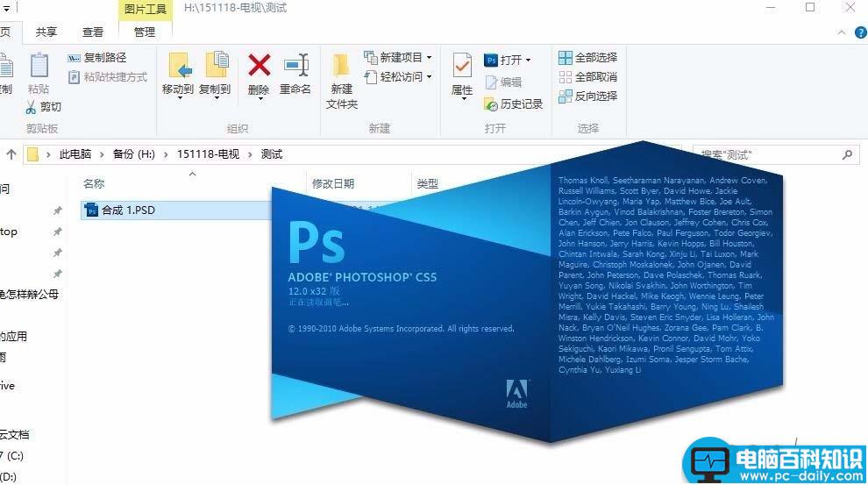868x485 pixels.
Task: Open the 怎样辦公母 sidebar folder
Action: 29,295
